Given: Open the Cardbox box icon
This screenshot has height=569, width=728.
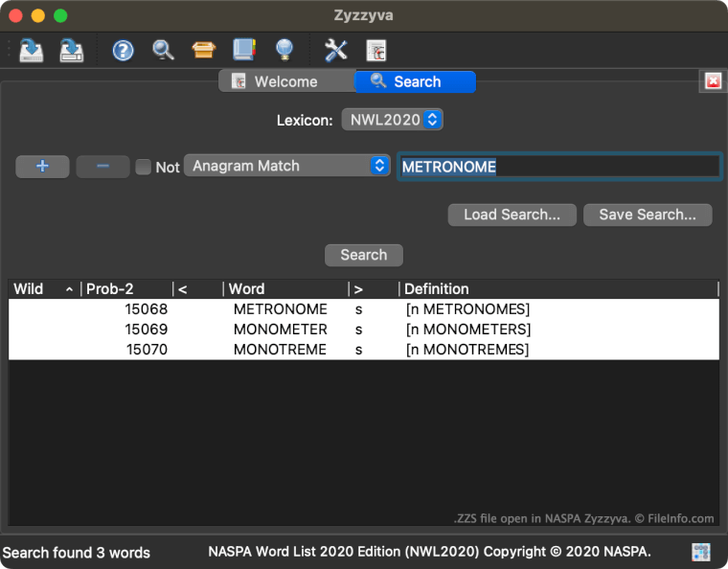Looking at the screenshot, I should 203,50.
